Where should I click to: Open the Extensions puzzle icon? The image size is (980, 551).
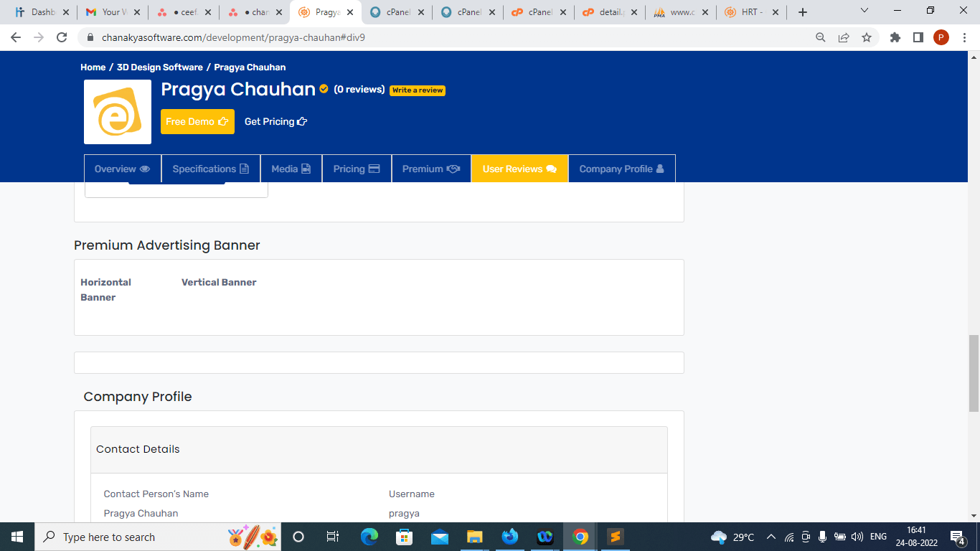pos(895,37)
